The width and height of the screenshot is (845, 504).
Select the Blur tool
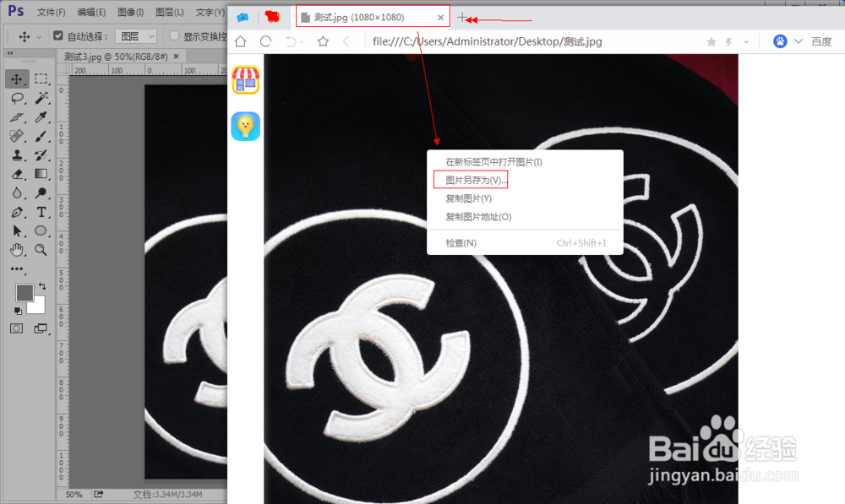17,192
